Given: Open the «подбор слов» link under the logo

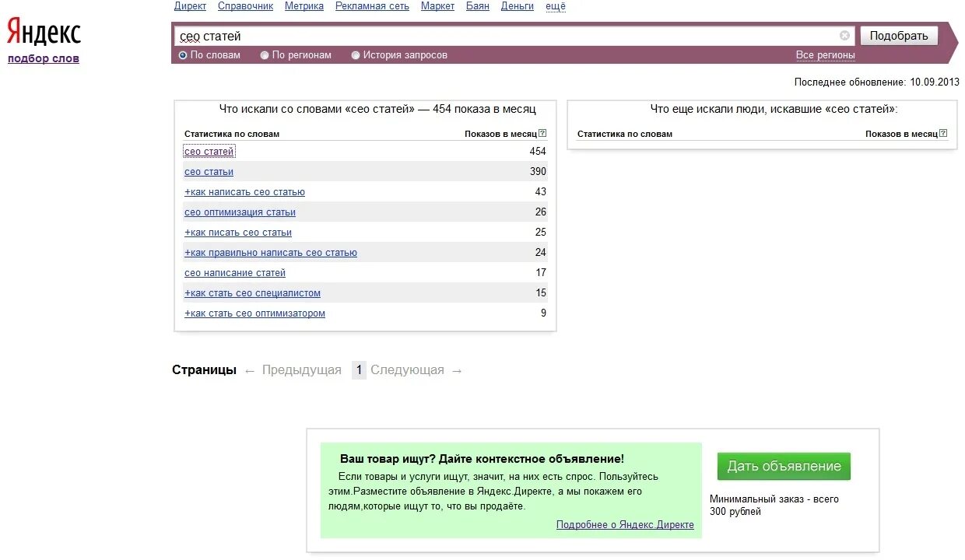Looking at the screenshot, I should [44, 58].
